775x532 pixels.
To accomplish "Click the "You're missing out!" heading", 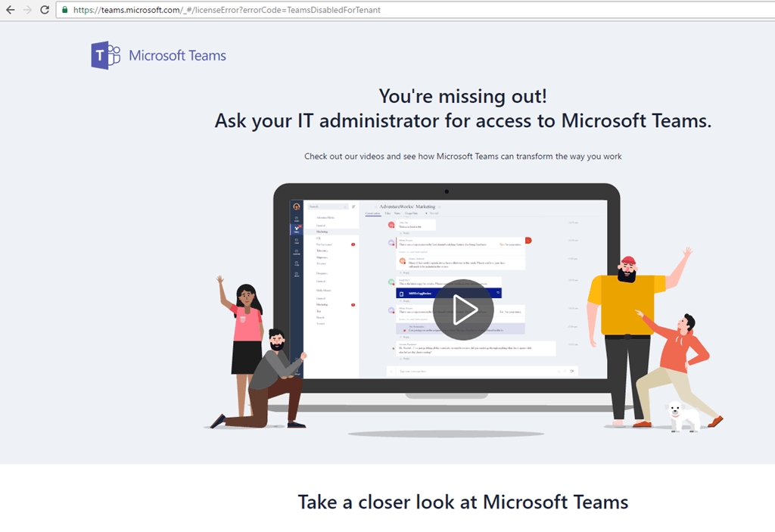I will (462, 96).
